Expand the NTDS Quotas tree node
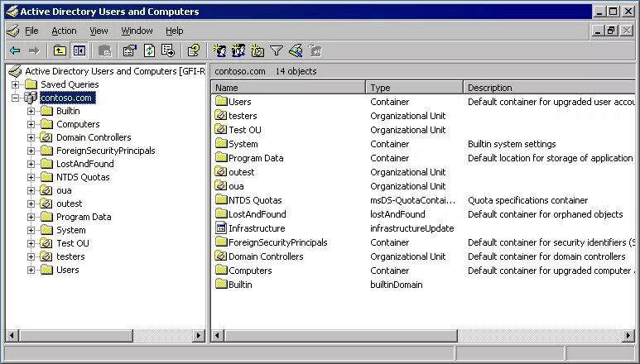This screenshot has width=640, height=364. (31, 177)
